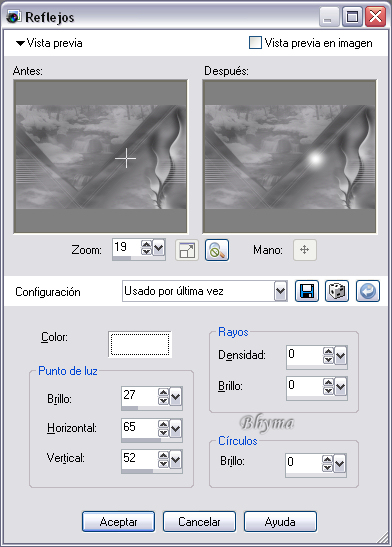This screenshot has height=547, width=392.
Task: Decrease the Vertical value with down arrow
Action: click(163, 464)
